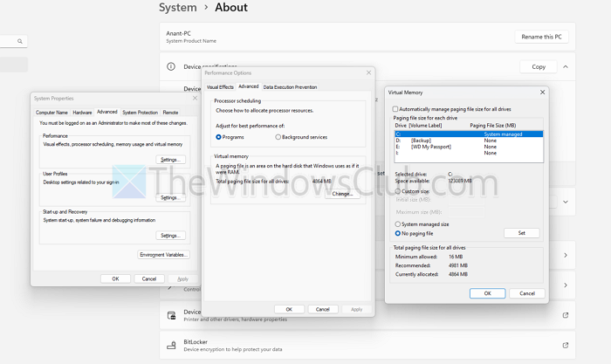Cancel the Virtual Memory dialog
The width and height of the screenshot is (611, 364).
[x=527, y=293]
